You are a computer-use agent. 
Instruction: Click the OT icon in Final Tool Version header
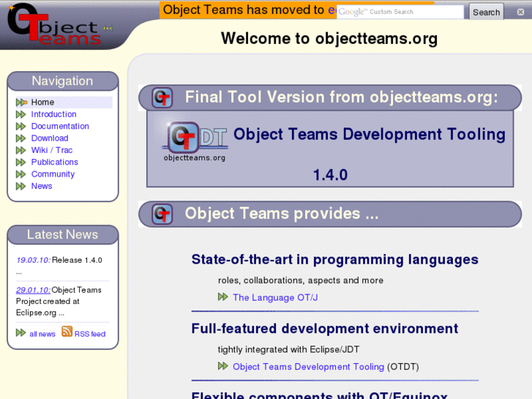pyautogui.click(x=162, y=98)
